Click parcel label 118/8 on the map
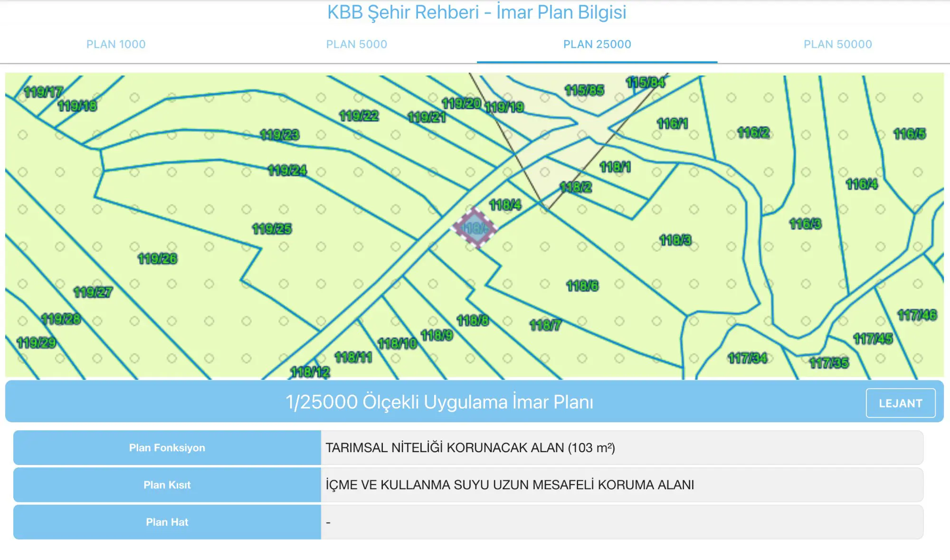 pos(473,321)
